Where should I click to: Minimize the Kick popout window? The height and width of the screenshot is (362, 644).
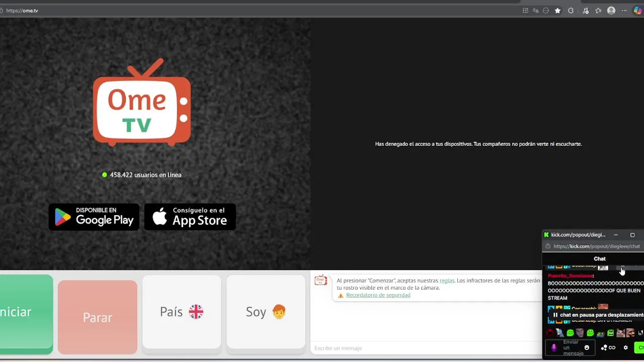click(x=616, y=235)
